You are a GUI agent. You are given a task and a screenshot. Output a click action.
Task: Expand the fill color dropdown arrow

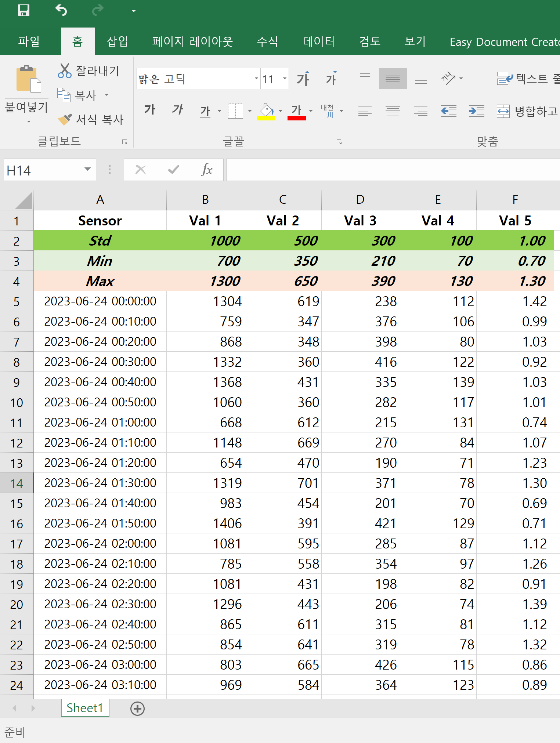(x=280, y=111)
